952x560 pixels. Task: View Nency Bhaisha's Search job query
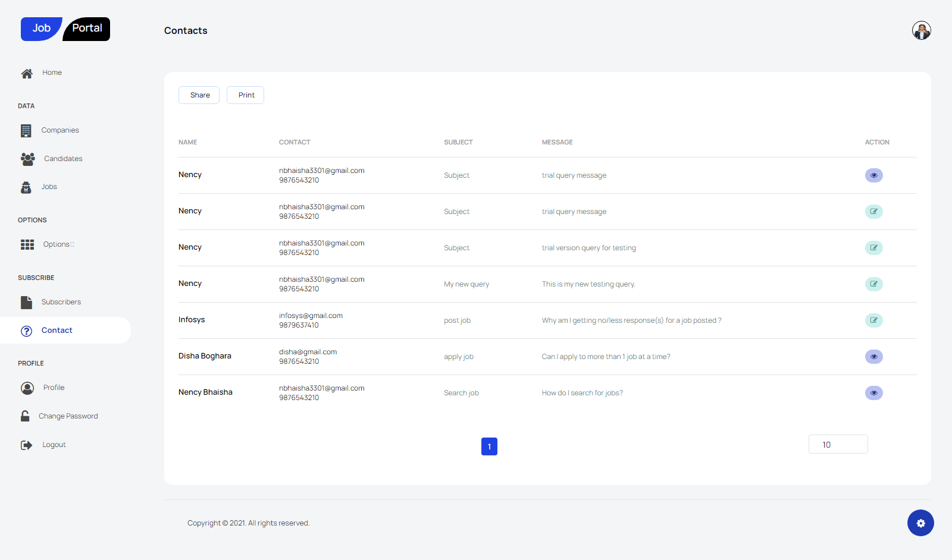[873, 393]
